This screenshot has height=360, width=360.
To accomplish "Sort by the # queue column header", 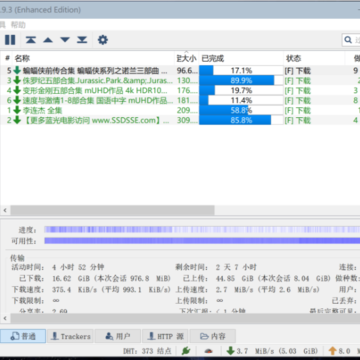I will [x=7, y=59].
